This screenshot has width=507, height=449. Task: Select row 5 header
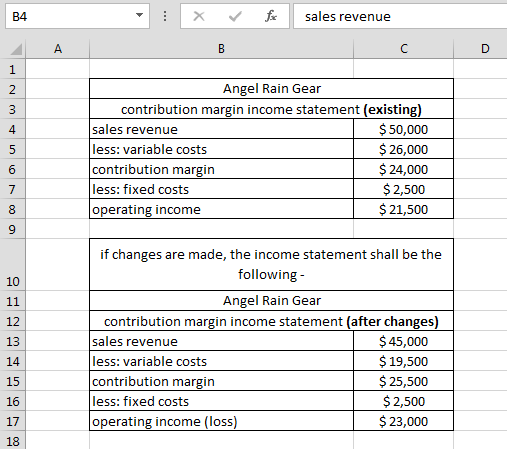(x=12, y=149)
